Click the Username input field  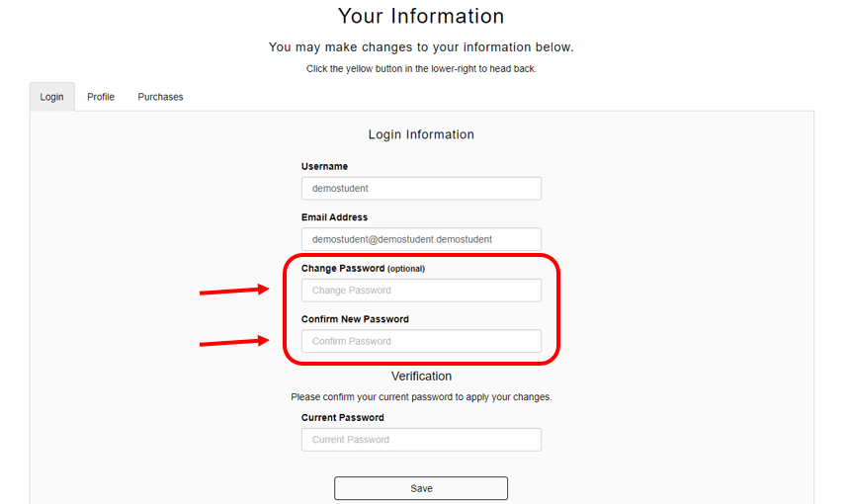421,188
